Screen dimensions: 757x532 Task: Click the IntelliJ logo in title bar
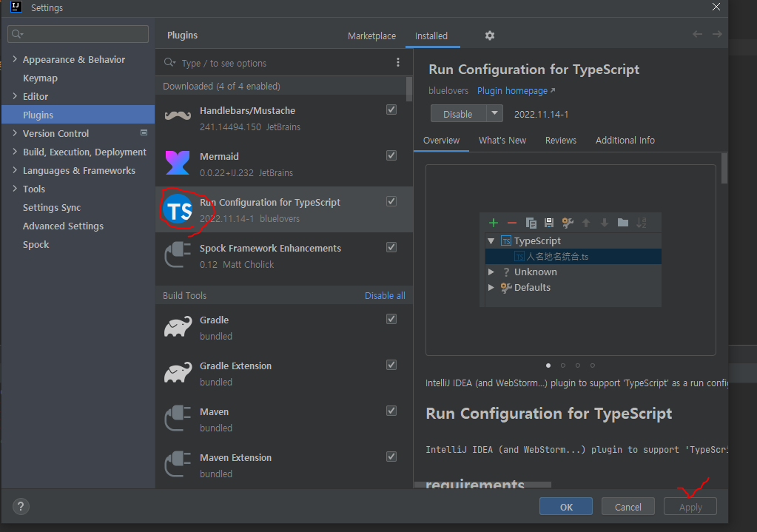16,7
